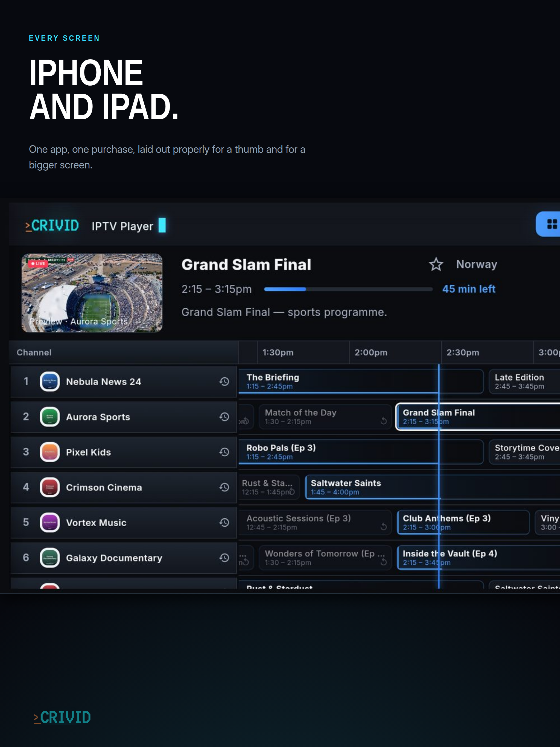Viewport: 560px width, 747px height.
Task: Select Galaxy Documentary channel name
Action: point(114,558)
